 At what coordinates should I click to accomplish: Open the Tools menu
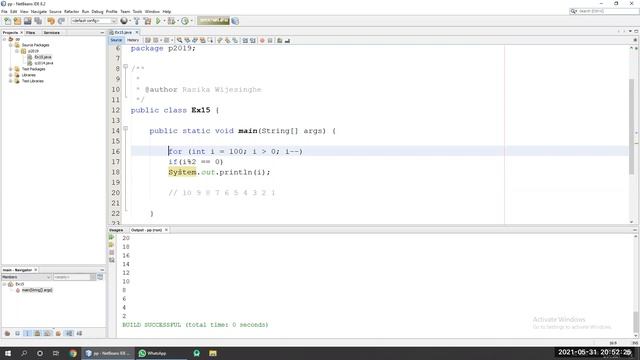(x=137, y=11)
